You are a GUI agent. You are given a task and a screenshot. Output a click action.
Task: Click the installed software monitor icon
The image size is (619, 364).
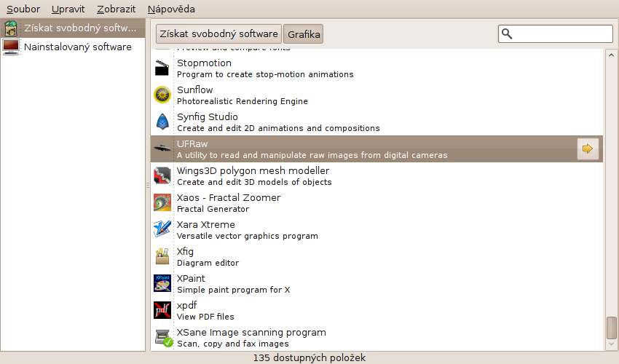11,47
